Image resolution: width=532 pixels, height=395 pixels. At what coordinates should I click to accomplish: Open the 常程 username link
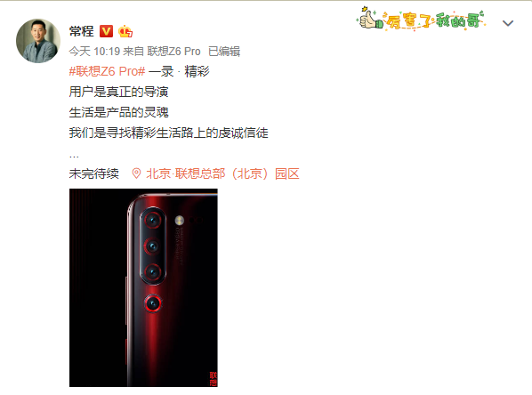(x=82, y=31)
